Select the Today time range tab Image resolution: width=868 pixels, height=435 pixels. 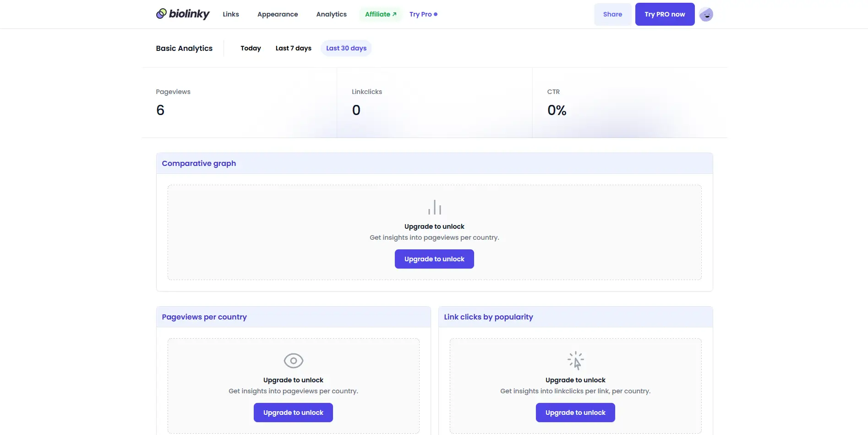251,48
